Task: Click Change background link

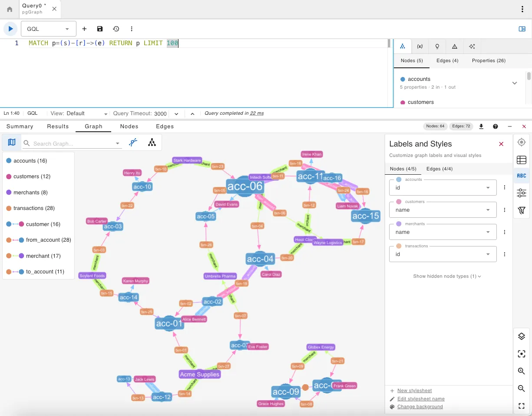Action: 420,407
